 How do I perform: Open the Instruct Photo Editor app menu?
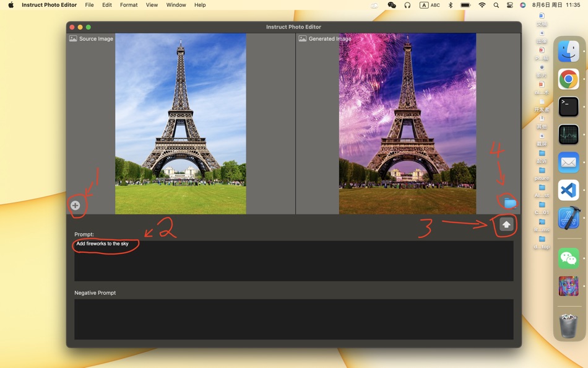pos(49,5)
